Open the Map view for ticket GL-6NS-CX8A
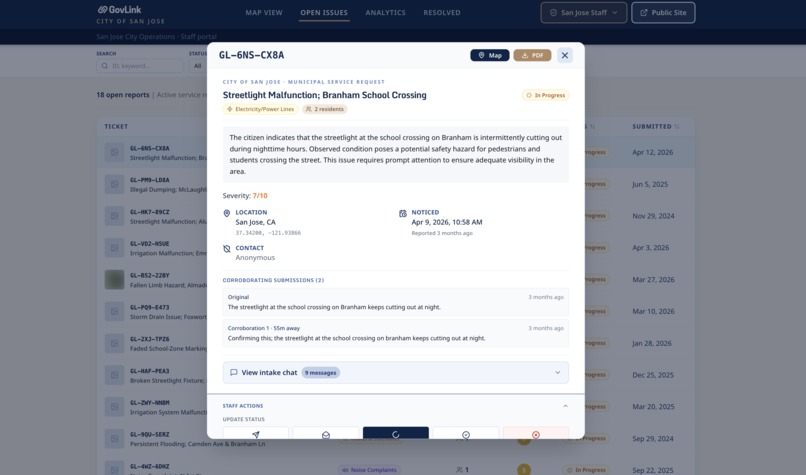 point(489,55)
